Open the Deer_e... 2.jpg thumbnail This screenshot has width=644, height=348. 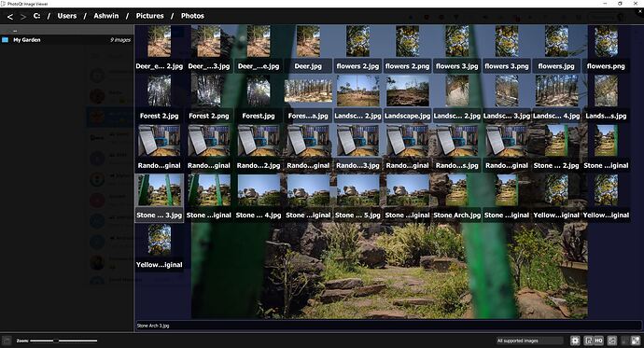tap(160, 49)
